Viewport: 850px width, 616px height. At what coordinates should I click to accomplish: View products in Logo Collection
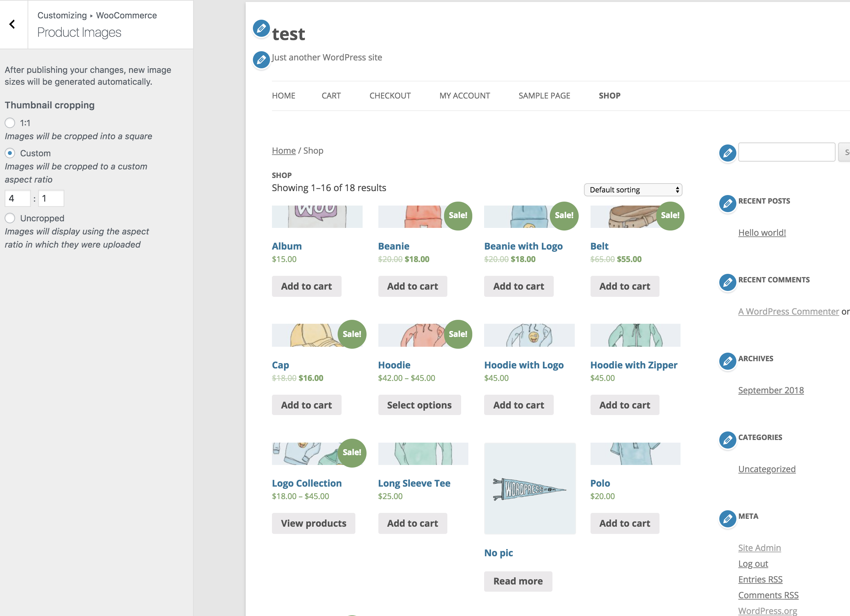313,523
